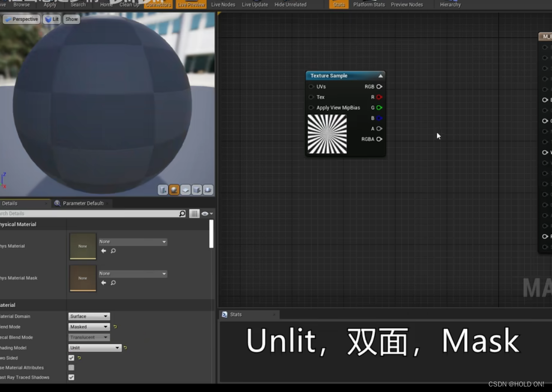Collapse the Texture Sample node header arrow

[380, 75]
